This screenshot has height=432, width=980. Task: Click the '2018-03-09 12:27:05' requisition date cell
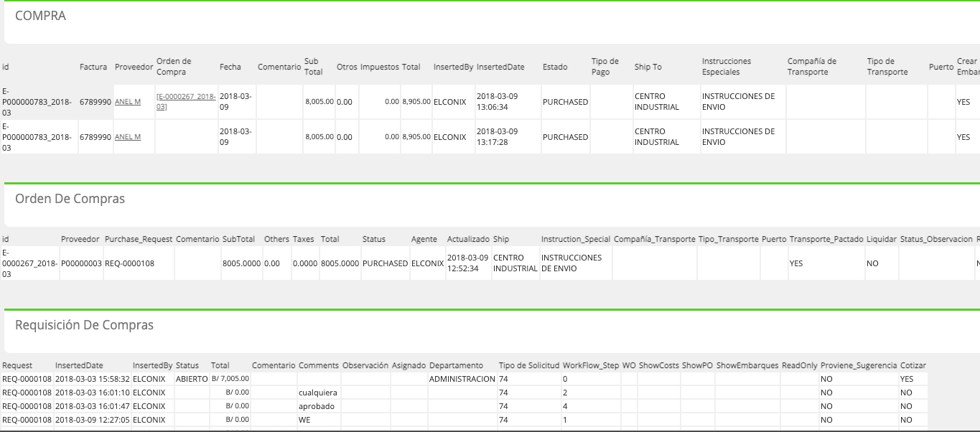(x=93, y=420)
